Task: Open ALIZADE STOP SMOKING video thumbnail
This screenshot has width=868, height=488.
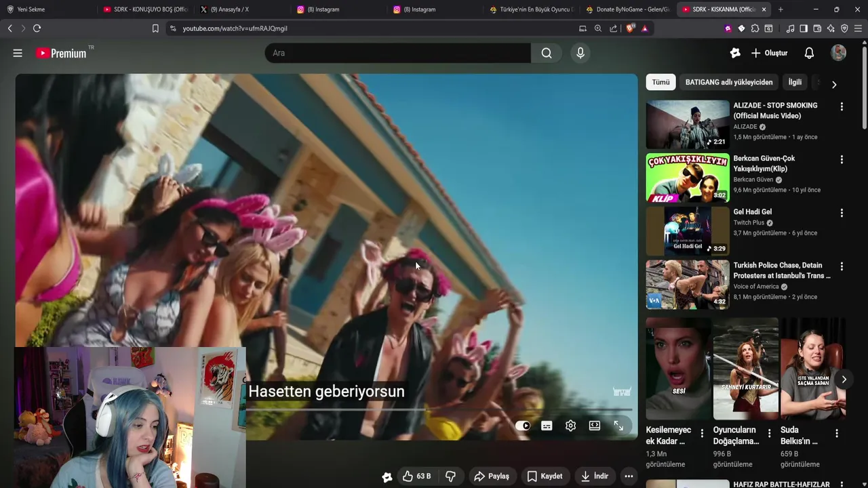Action: [x=688, y=125]
